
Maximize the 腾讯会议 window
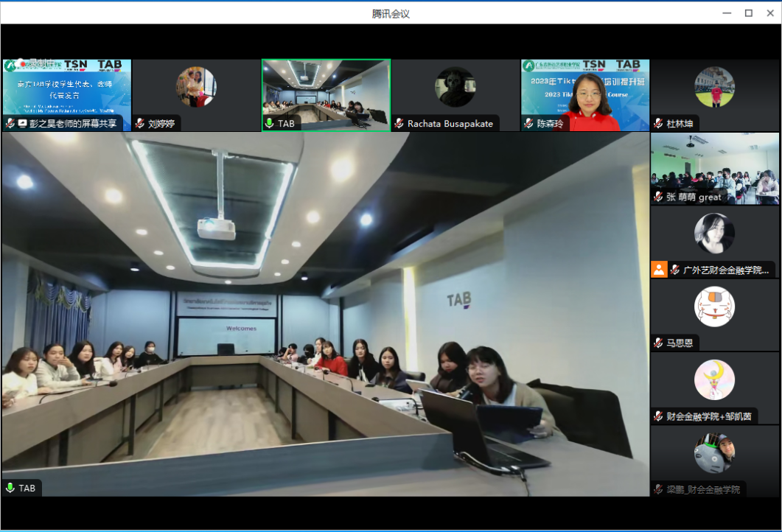coord(748,13)
